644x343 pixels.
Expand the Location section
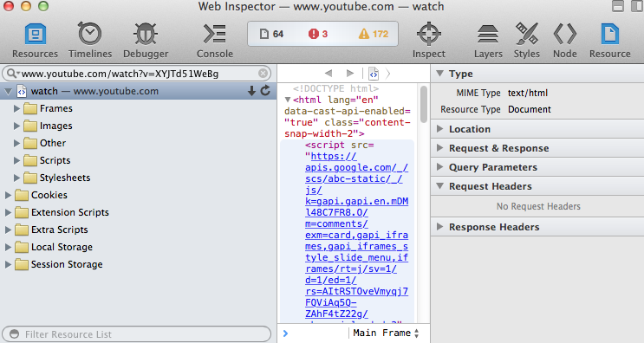point(439,129)
